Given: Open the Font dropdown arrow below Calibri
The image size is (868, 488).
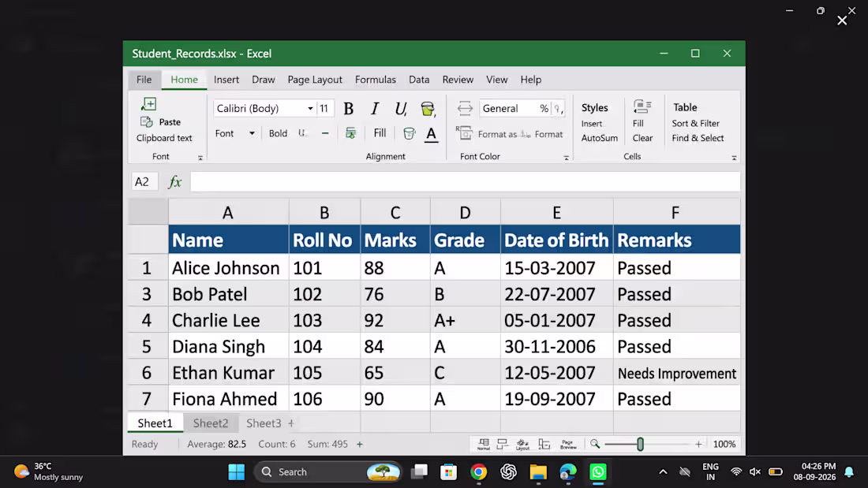Looking at the screenshot, I should click(252, 133).
